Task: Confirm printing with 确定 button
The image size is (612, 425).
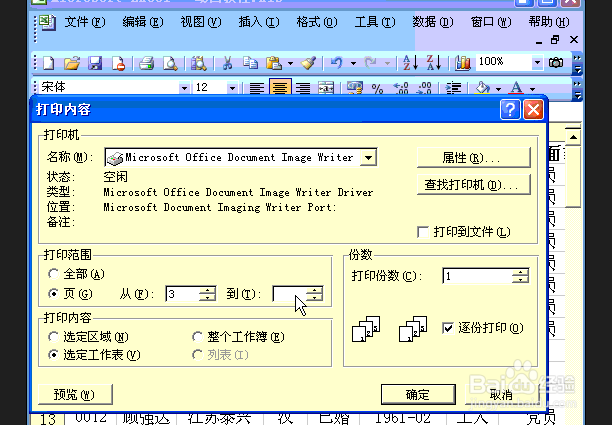Action: (418, 395)
